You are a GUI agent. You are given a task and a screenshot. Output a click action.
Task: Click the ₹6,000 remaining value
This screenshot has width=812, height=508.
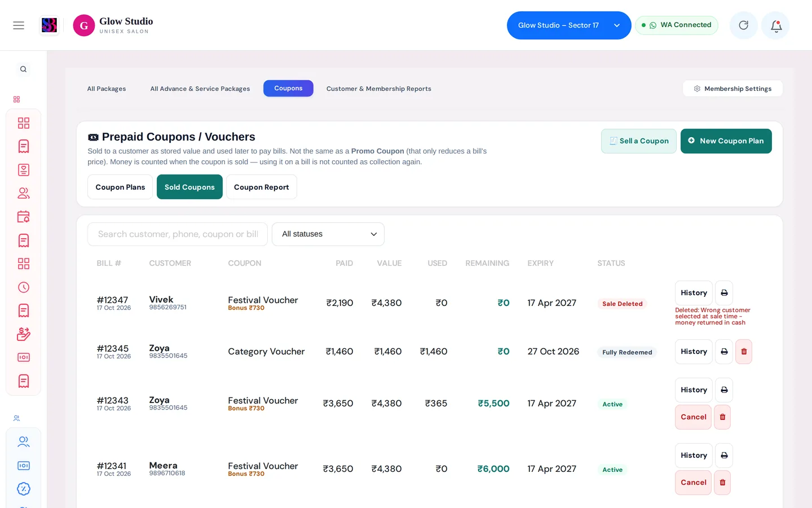point(493,469)
